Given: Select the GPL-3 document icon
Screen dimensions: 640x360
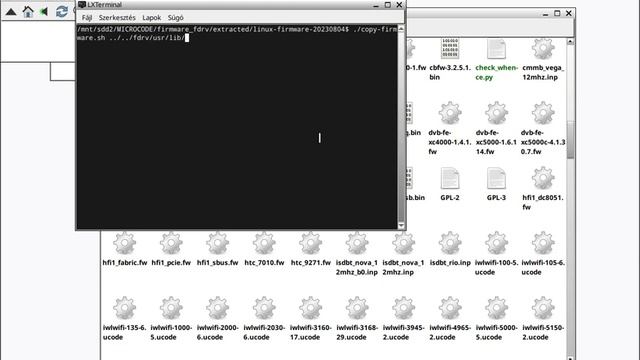Looking at the screenshot, I should click(496, 178).
